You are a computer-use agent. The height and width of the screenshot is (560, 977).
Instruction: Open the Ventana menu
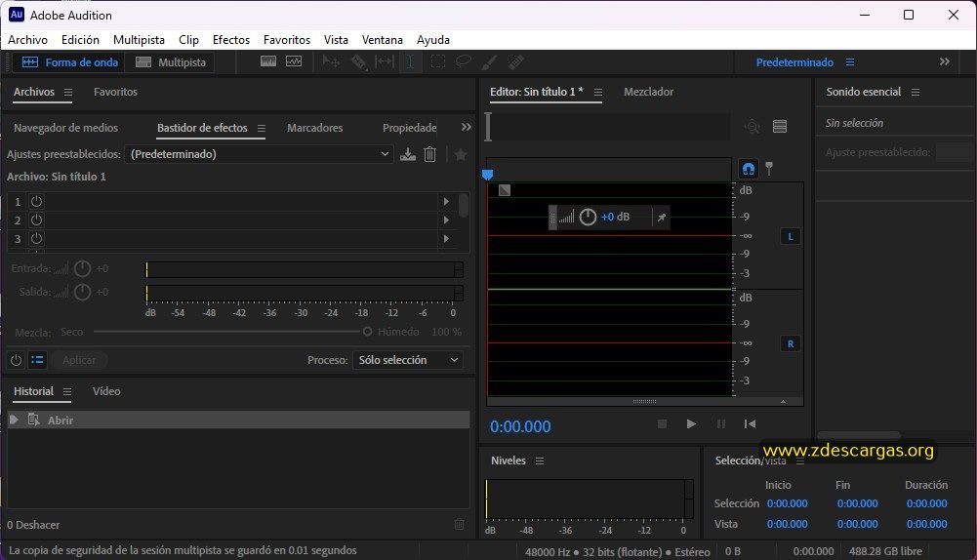click(x=383, y=40)
